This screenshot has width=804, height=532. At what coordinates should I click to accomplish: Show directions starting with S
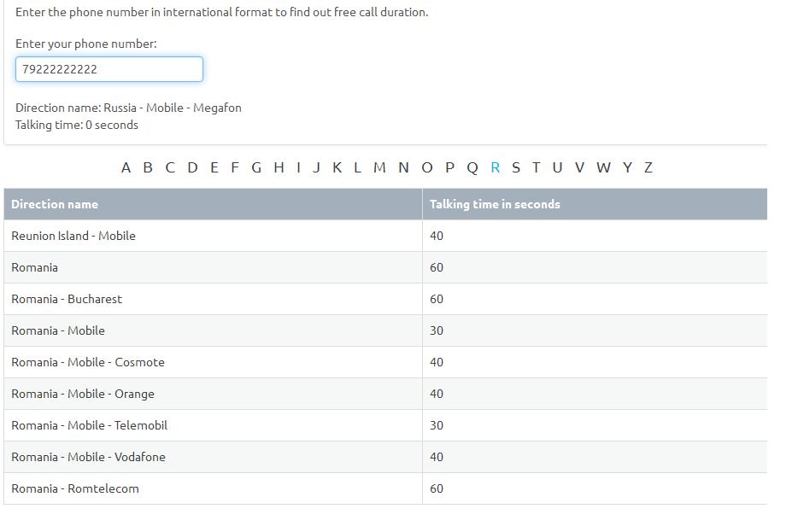[x=516, y=167]
